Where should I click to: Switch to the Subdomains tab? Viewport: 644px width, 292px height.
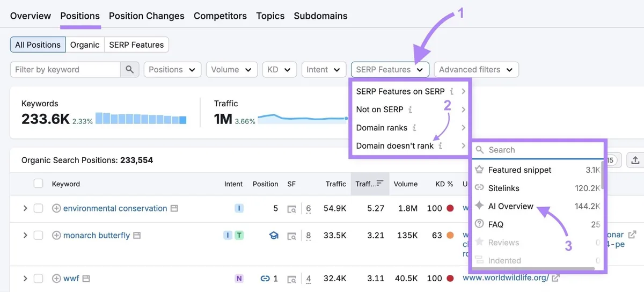click(x=320, y=16)
